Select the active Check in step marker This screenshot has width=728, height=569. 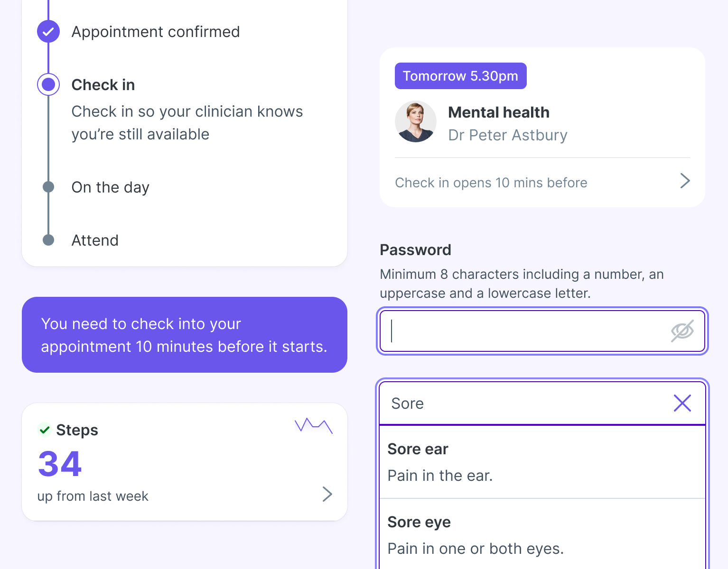pyautogui.click(x=48, y=85)
